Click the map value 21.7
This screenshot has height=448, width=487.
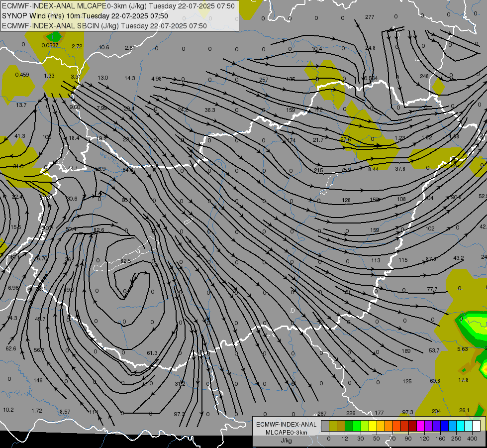318,140
